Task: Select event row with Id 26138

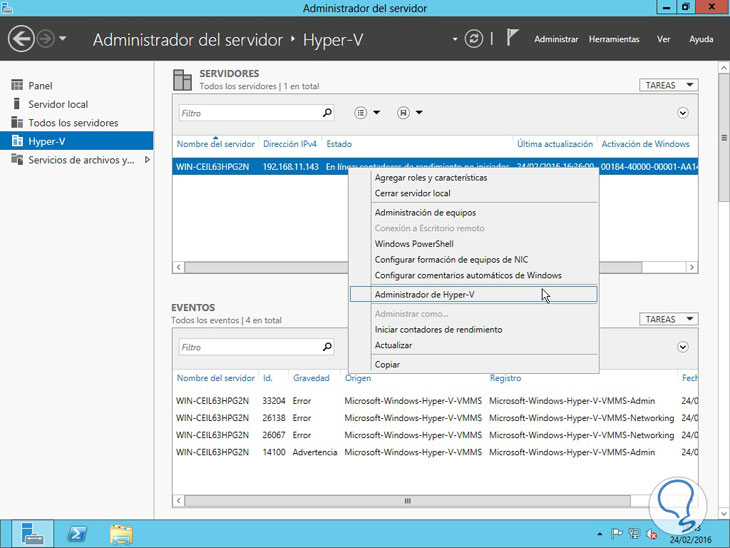Action: (435, 418)
